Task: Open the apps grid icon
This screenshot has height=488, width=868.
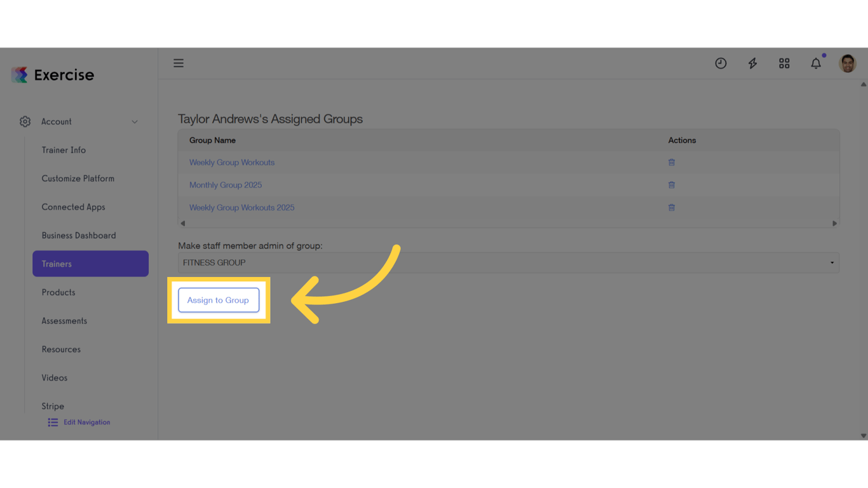Action: coord(784,63)
